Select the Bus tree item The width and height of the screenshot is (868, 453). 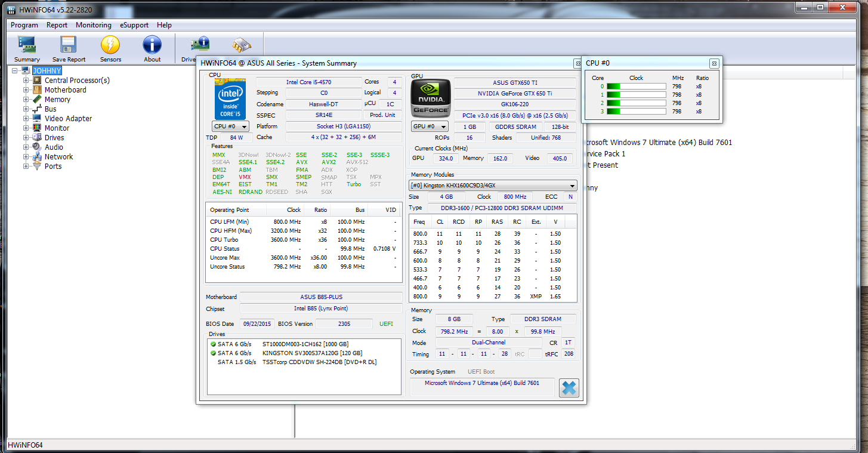(x=51, y=109)
